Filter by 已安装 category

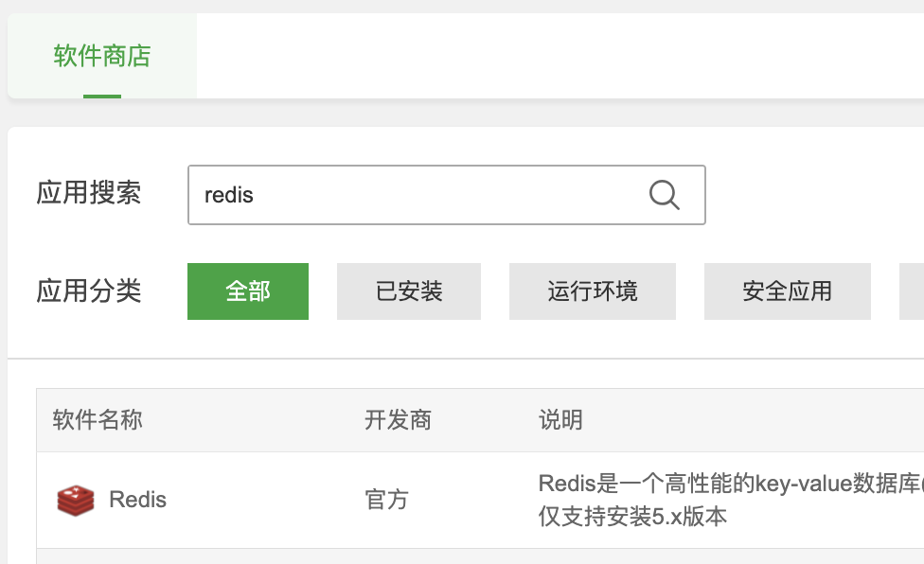[409, 291]
